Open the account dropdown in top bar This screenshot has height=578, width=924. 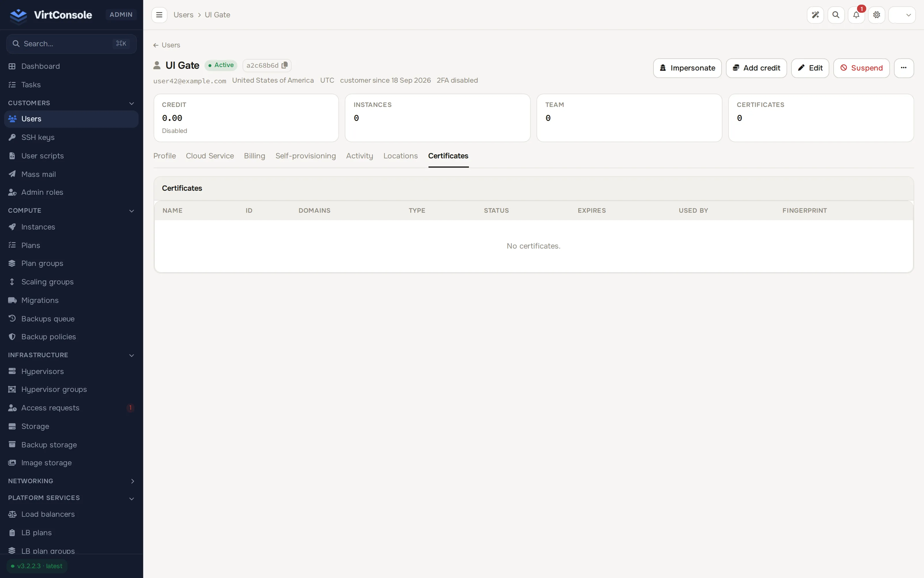[902, 15]
